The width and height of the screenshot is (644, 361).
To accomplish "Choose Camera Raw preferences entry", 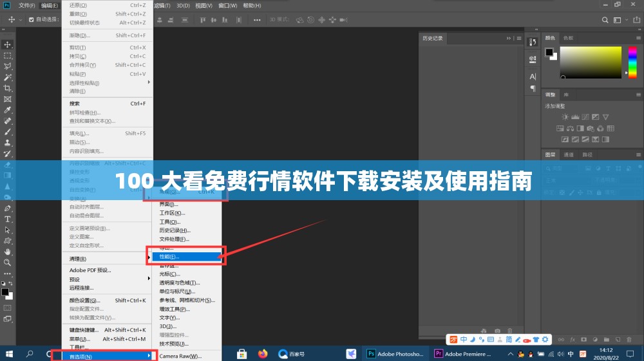I will (x=187, y=356).
